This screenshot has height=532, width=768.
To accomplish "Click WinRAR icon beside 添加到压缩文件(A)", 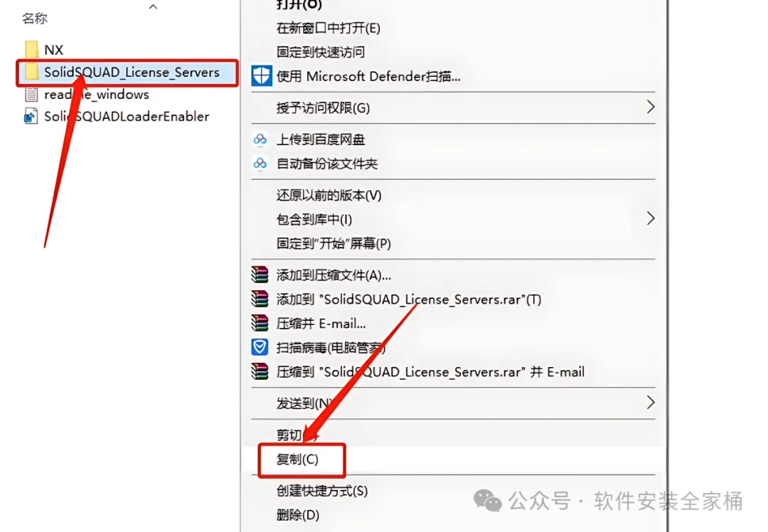I will pos(260,275).
